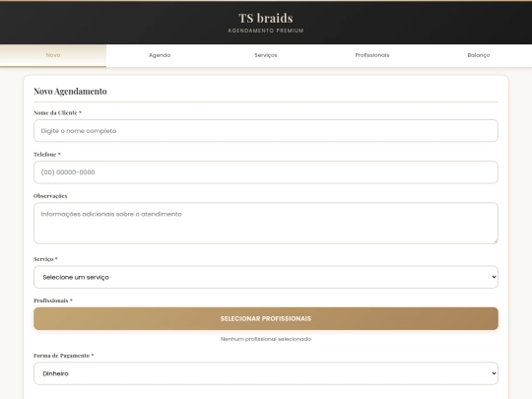Click the Profissionais field label
Viewport: 532px width, 399px height.
(53, 300)
